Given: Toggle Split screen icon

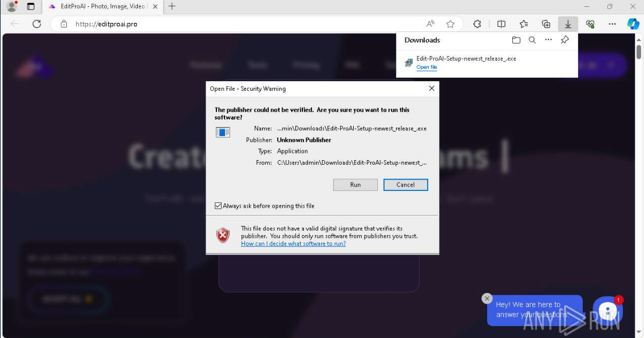Looking at the screenshot, I should click(x=501, y=24).
